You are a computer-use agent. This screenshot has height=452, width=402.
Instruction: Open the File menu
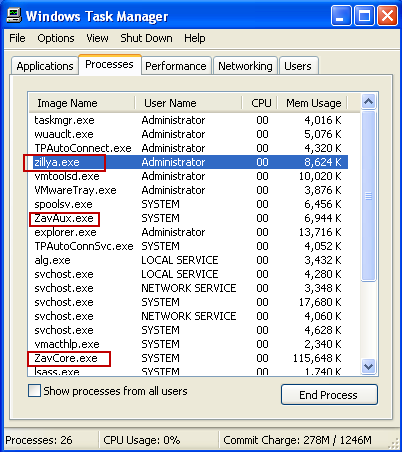click(17, 38)
